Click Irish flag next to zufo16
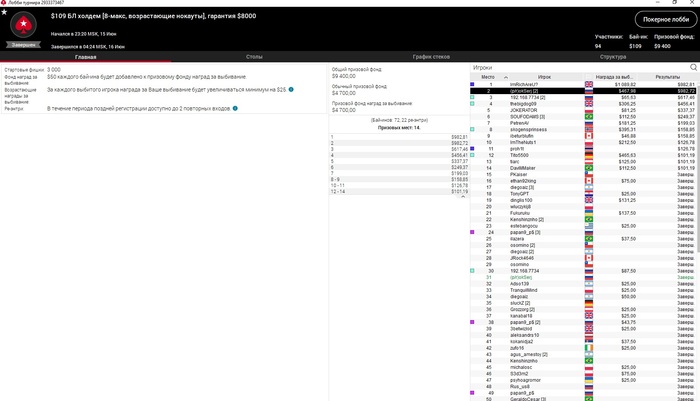 pyautogui.click(x=589, y=348)
